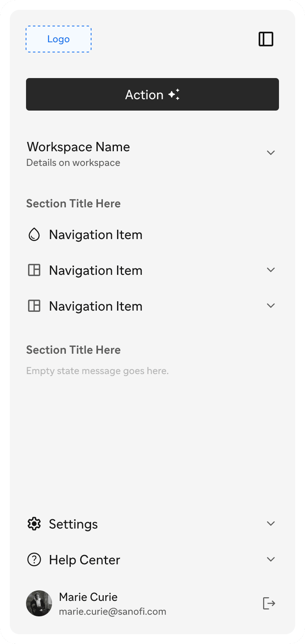The image size is (305, 644).
Task: Expand the second Navigation Item chevron
Action: click(271, 270)
